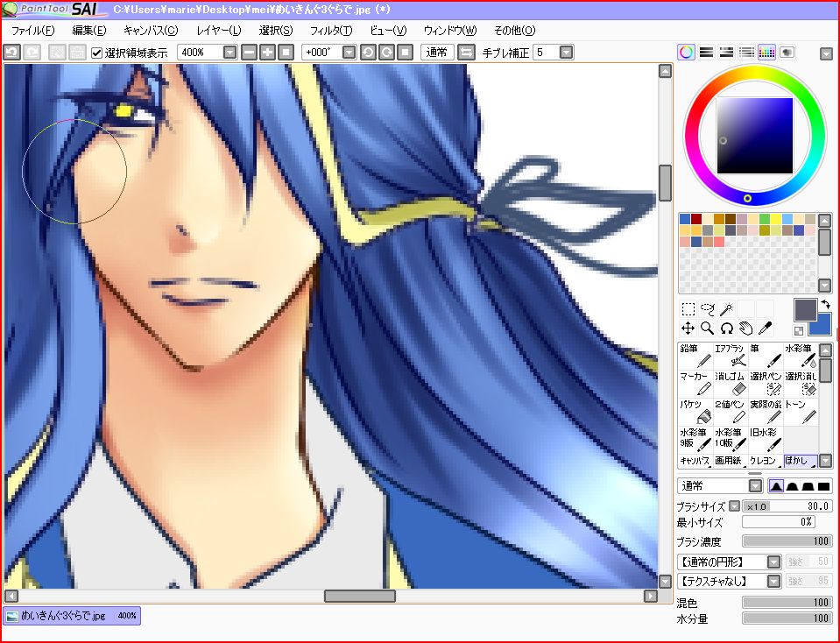840x643 pixels.
Task: Select ぼかし blur tool
Action: 801,461
